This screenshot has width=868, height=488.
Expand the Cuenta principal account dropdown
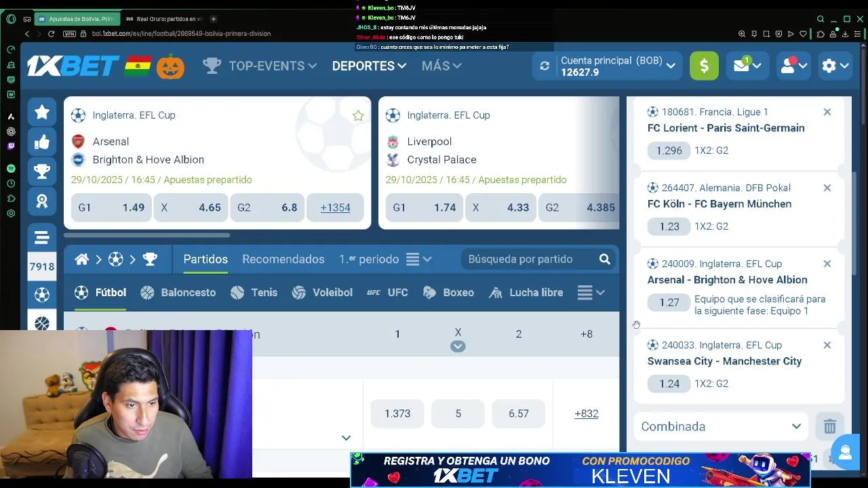click(x=671, y=66)
